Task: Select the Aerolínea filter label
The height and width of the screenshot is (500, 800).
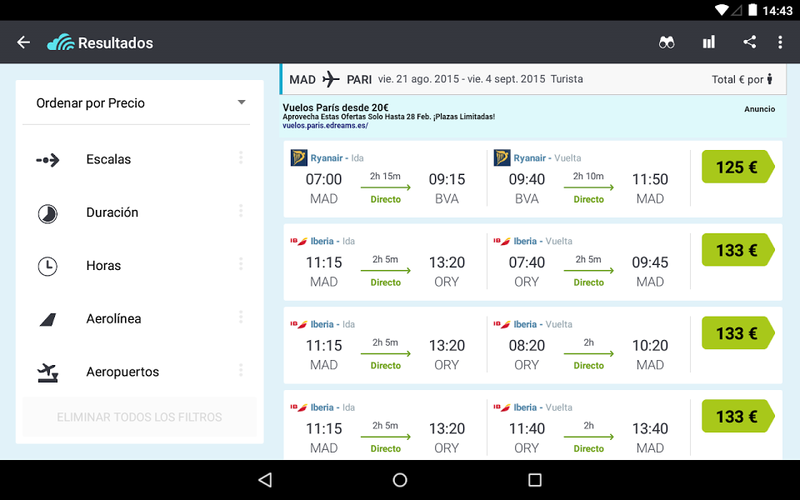Action: [113, 318]
